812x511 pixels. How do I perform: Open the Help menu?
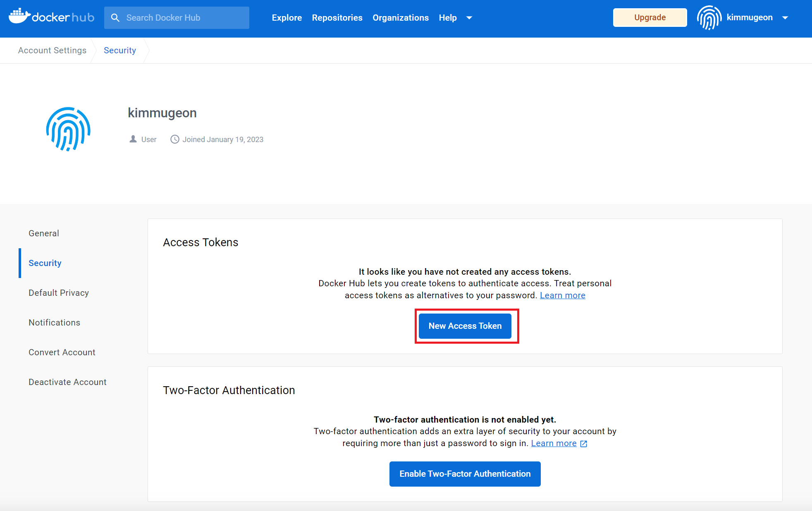[448, 18]
